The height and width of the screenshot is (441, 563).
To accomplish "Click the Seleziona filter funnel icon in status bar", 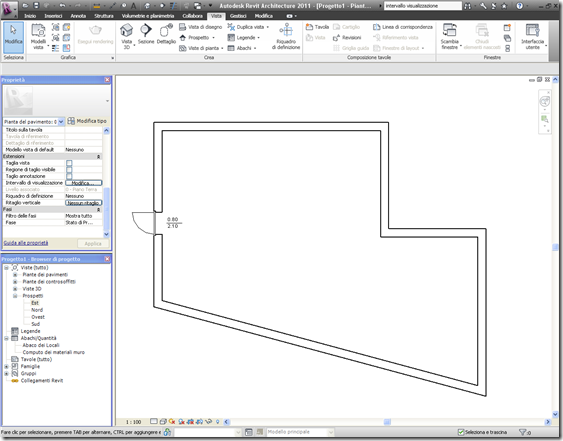I will pyautogui.click(x=523, y=432).
